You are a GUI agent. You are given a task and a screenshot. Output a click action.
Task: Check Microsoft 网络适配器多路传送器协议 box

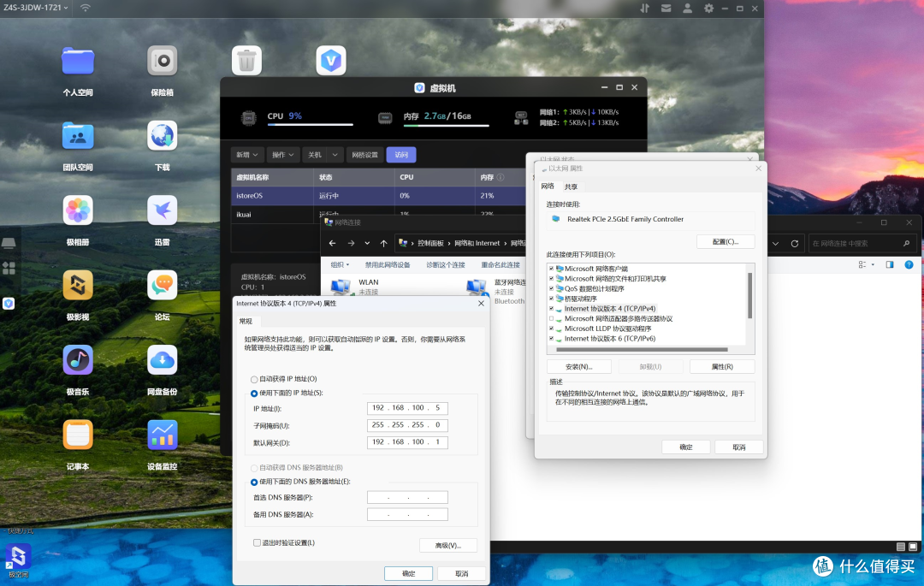(x=552, y=318)
